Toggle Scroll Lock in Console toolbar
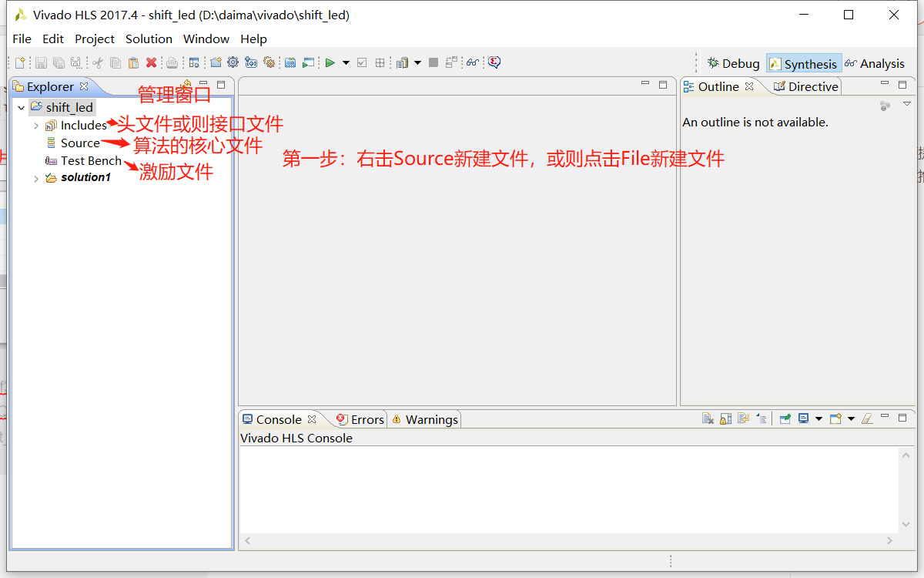Viewport: 924px width, 578px height. [x=725, y=418]
